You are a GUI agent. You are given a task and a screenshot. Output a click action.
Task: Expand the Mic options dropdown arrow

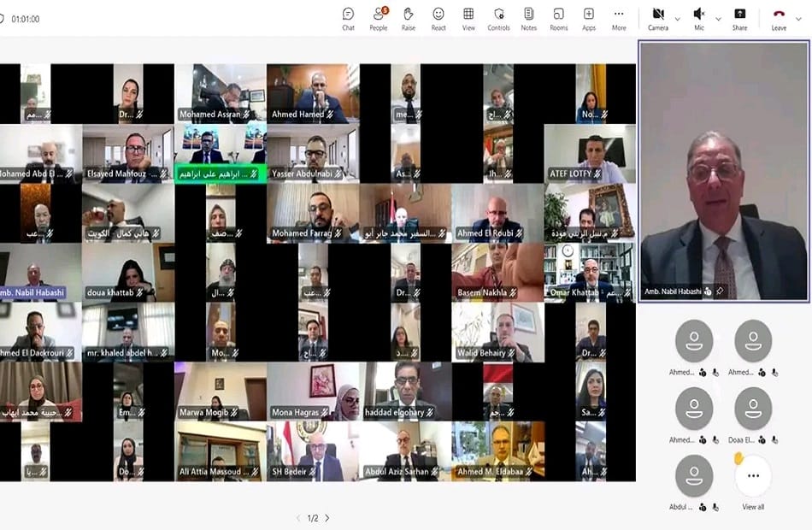pyautogui.click(x=718, y=18)
